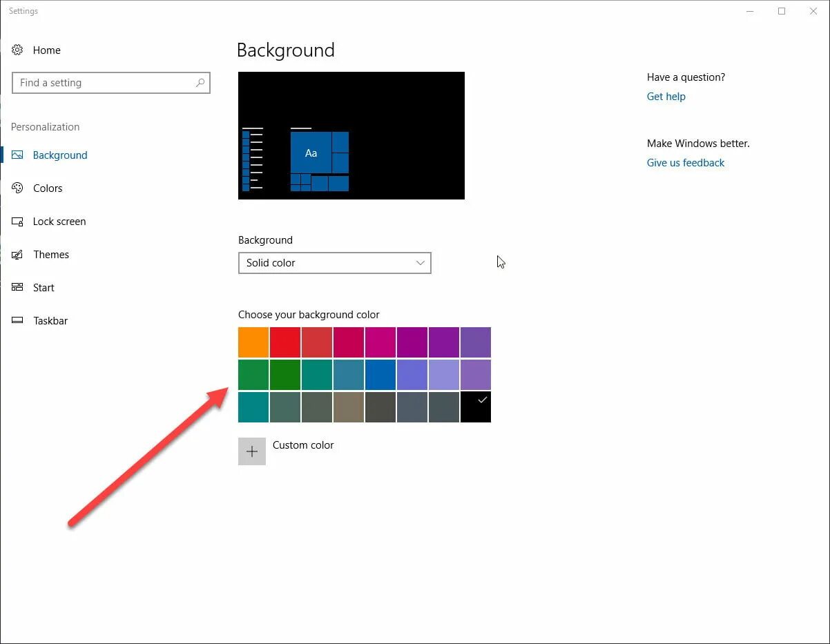
Task: Choose the blue color swatch in second row
Action: point(380,375)
